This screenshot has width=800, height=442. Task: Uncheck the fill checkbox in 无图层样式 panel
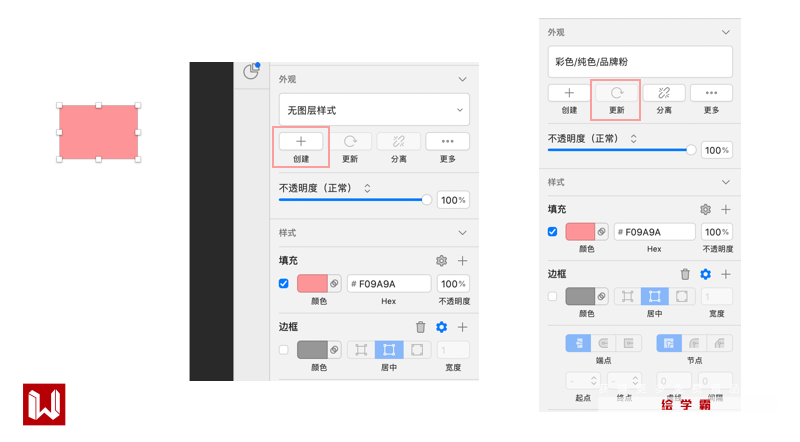(284, 284)
